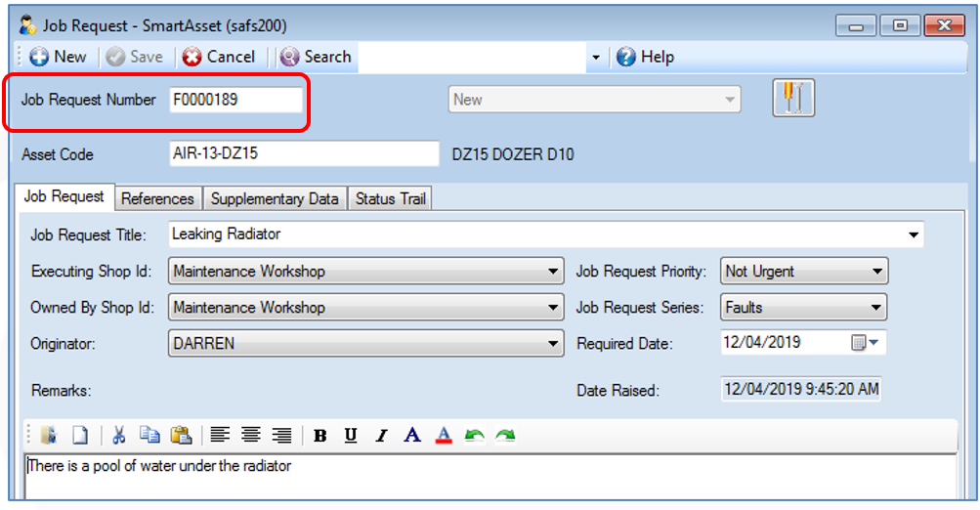980x510 pixels.
Task: Pick font color with red-underlined A
Action: coord(444,435)
